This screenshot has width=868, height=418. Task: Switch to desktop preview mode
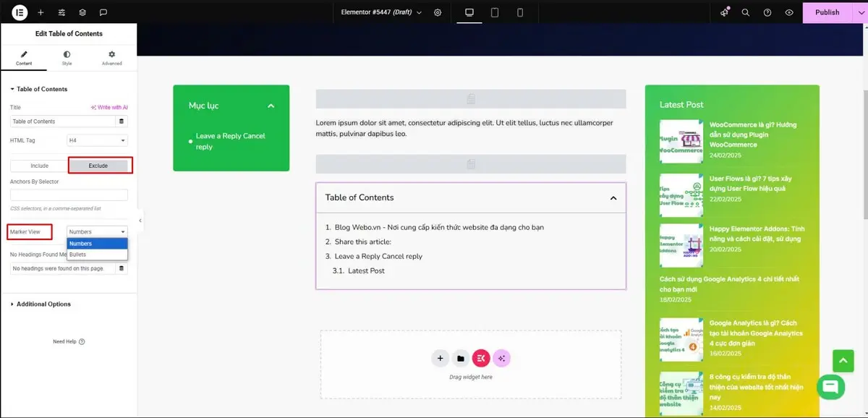tap(469, 12)
